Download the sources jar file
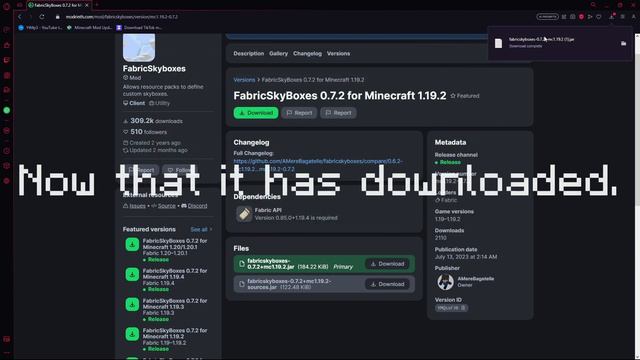 pyautogui.click(x=387, y=284)
